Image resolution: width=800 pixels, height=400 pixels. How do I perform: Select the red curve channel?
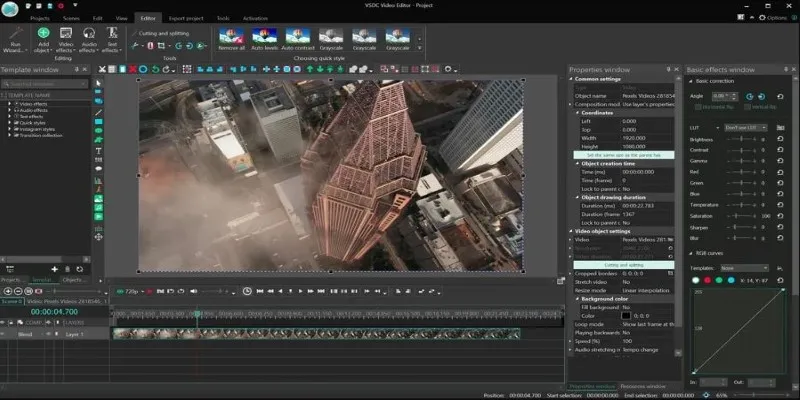(707, 280)
